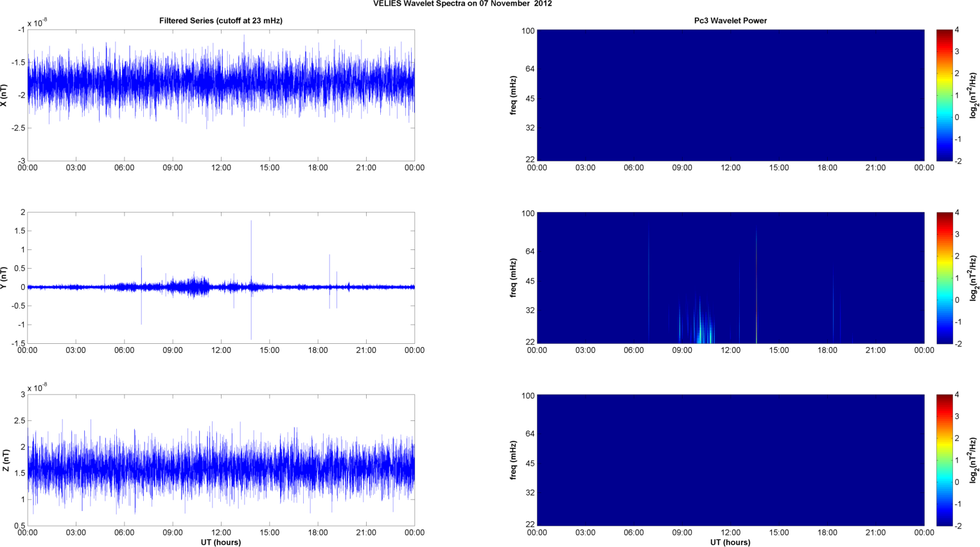
Task: Click the Z component wavelet colorbar
Action: 944,460
